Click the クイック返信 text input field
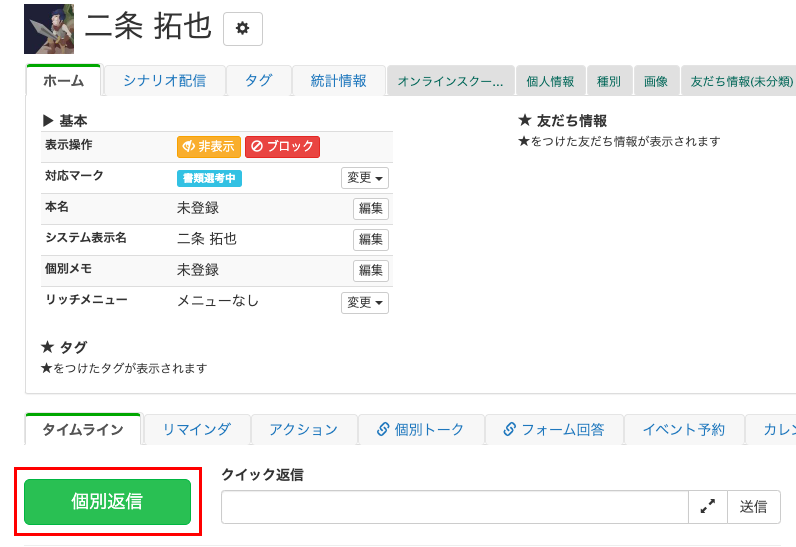This screenshot has width=796, height=547. (454, 507)
